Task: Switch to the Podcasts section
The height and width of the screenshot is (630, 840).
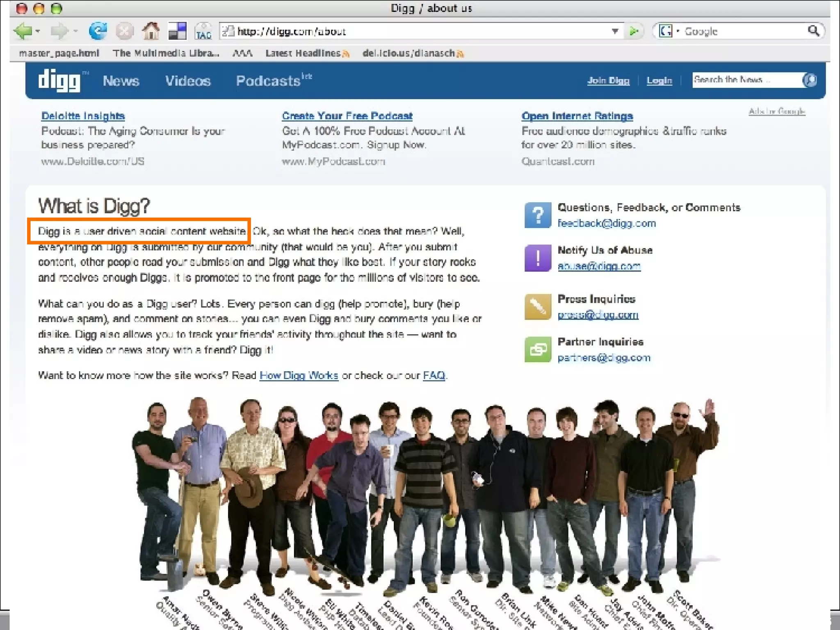Action: tap(268, 81)
